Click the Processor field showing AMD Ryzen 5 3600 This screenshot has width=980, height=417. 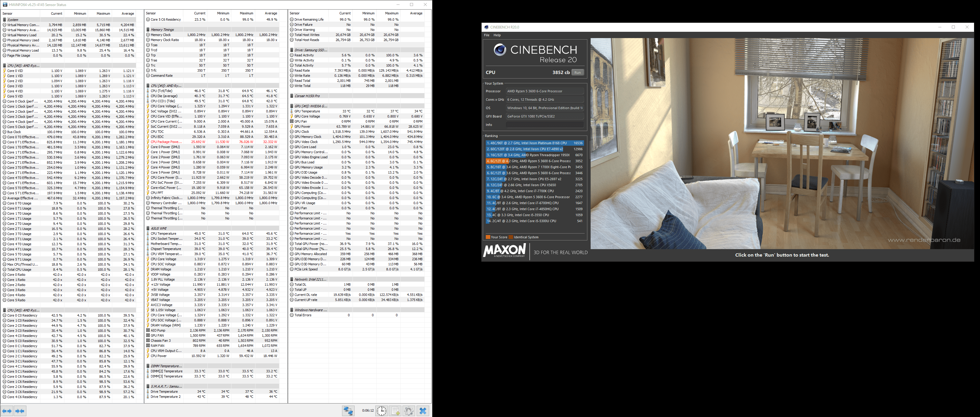pyautogui.click(x=545, y=91)
